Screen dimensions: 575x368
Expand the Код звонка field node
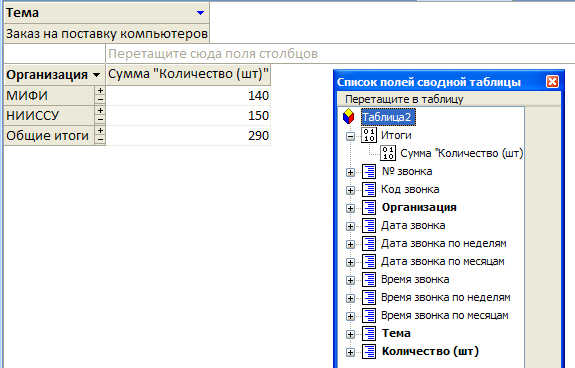click(x=350, y=190)
